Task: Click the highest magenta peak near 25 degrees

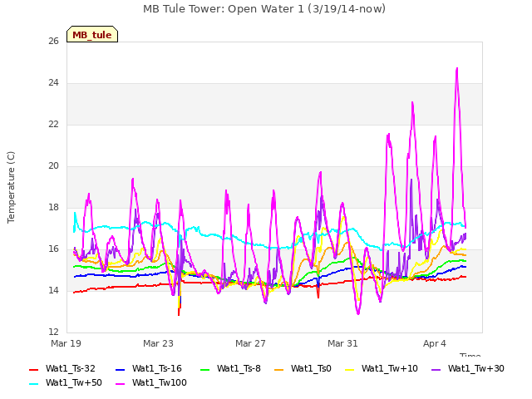Action: click(457, 69)
